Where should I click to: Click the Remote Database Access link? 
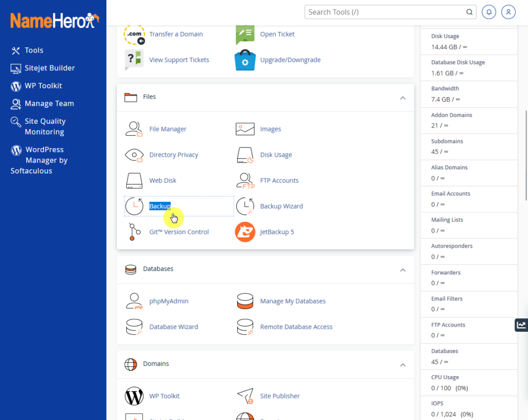pyautogui.click(x=296, y=327)
